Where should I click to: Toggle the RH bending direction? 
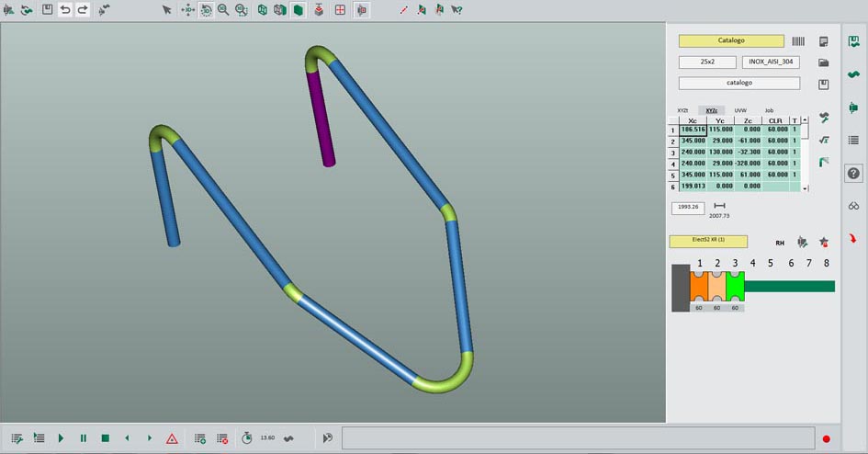(780, 243)
